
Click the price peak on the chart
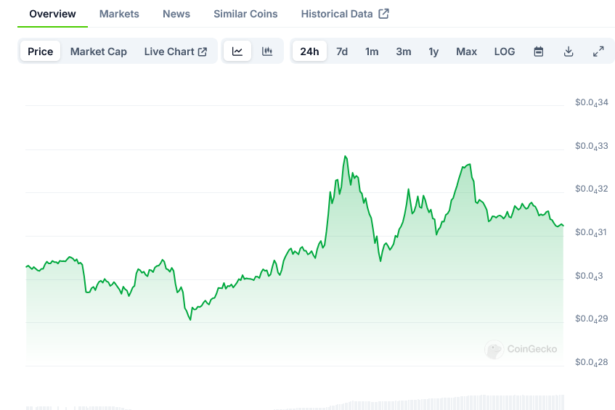coord(345,157)
